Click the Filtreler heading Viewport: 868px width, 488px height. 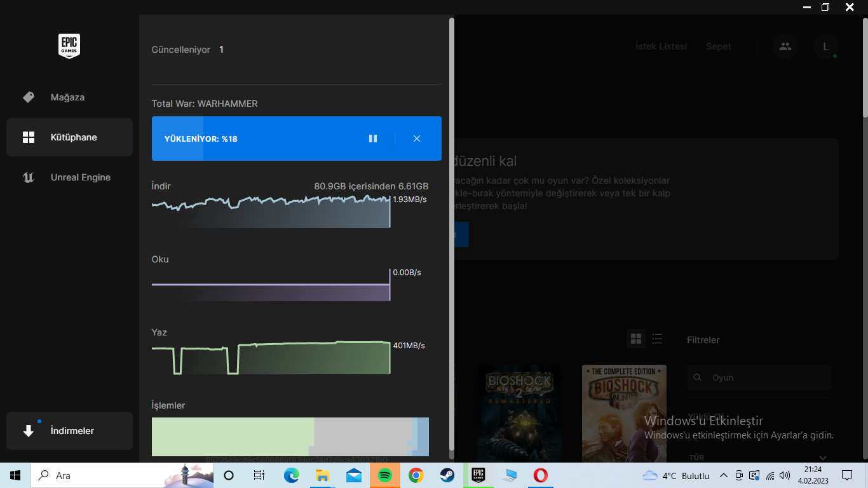703,340
